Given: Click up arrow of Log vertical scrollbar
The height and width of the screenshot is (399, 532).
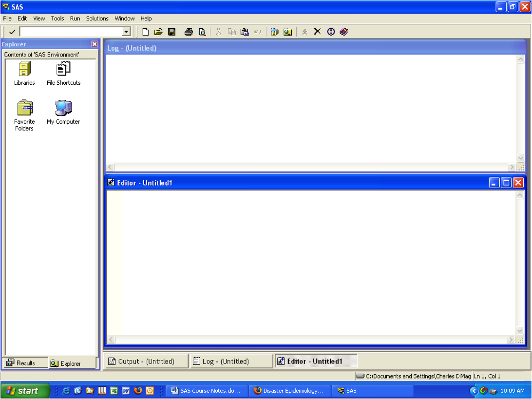Looking at the screenshot, I should [x=521, y=59].
